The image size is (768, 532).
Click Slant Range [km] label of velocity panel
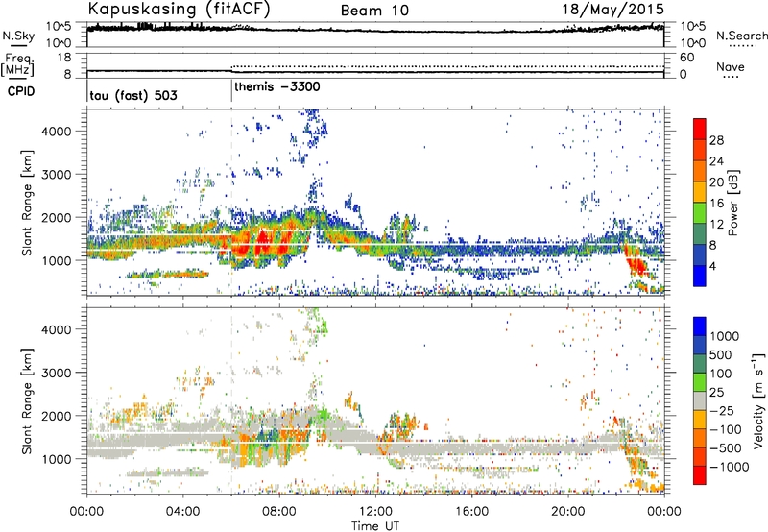[27, 401]
